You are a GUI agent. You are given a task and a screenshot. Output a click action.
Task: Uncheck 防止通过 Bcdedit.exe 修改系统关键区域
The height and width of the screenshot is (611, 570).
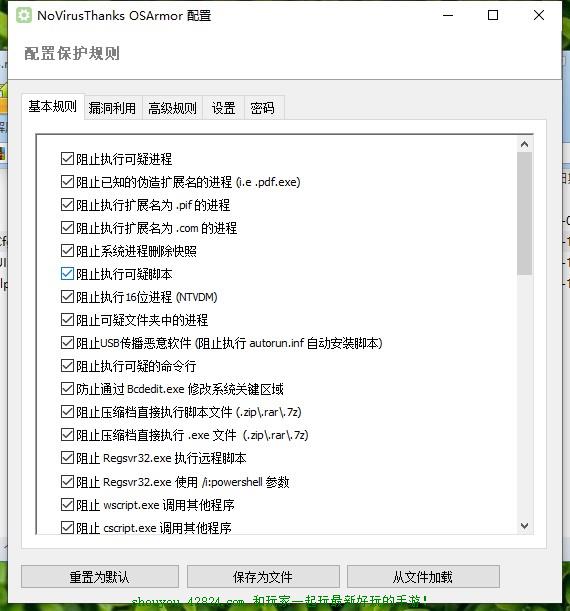pos(67,389)
